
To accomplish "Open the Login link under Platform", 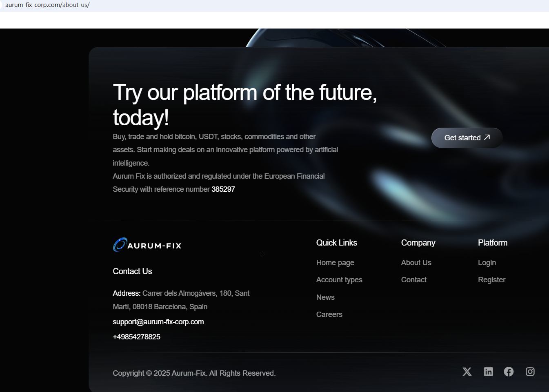I will click(x=487, y=263).
